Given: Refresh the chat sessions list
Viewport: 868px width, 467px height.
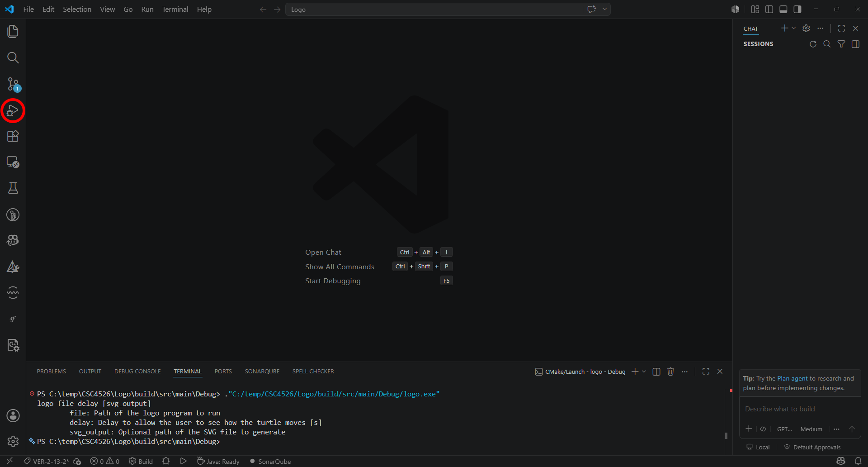Looking at the screenshot, I should pyautogui.click(x=813, y=44).
